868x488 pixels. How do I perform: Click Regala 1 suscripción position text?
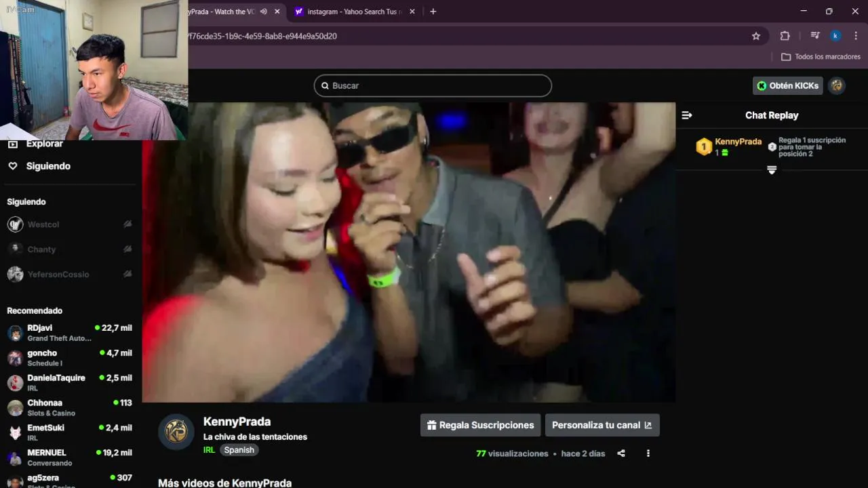tap(812, 147)
